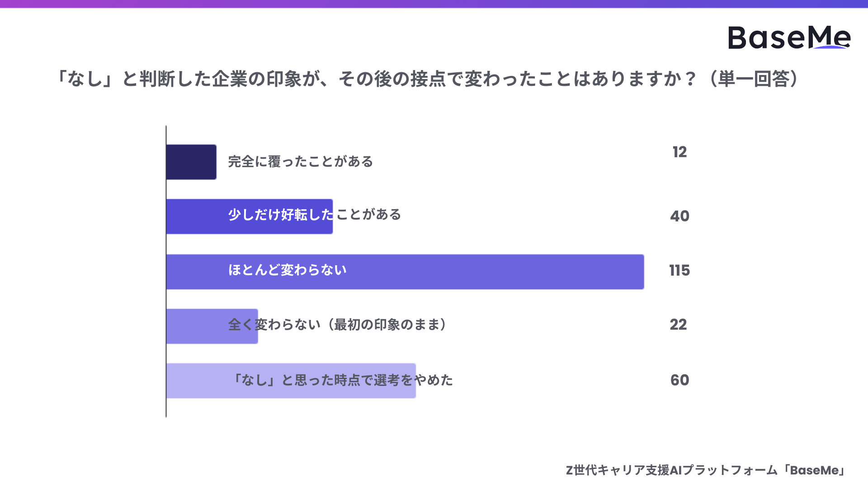Click the label text 少しだけ好転したことがある

(x=315, y=215)
